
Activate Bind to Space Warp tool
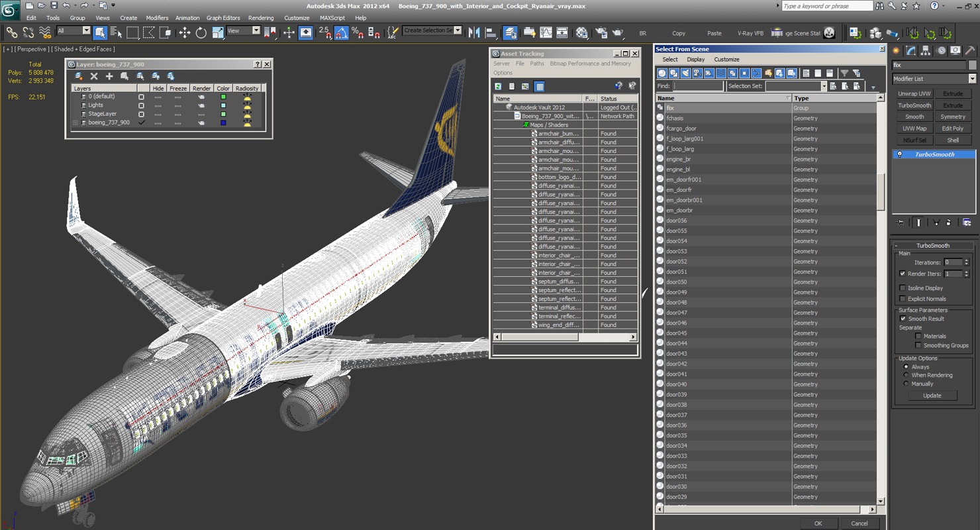click(x=45, y=32)
